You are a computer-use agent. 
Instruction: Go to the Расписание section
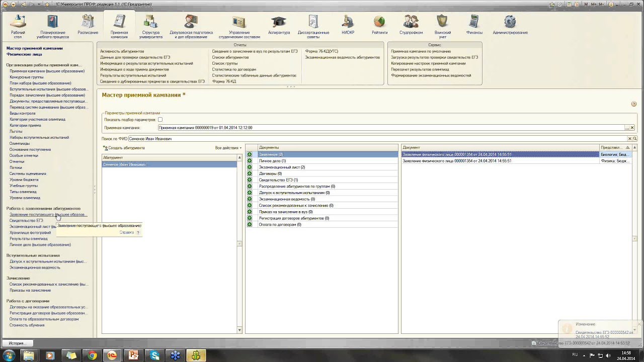88,25
